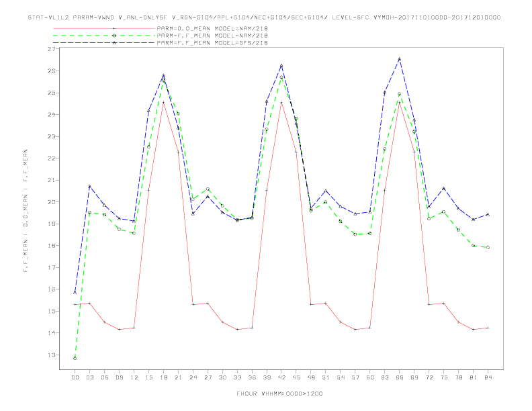Click the vertical y-axis label F.F_MEAN | O.O_MEAN
Screen dimensions: 532x411
click(x=26, y=211)
